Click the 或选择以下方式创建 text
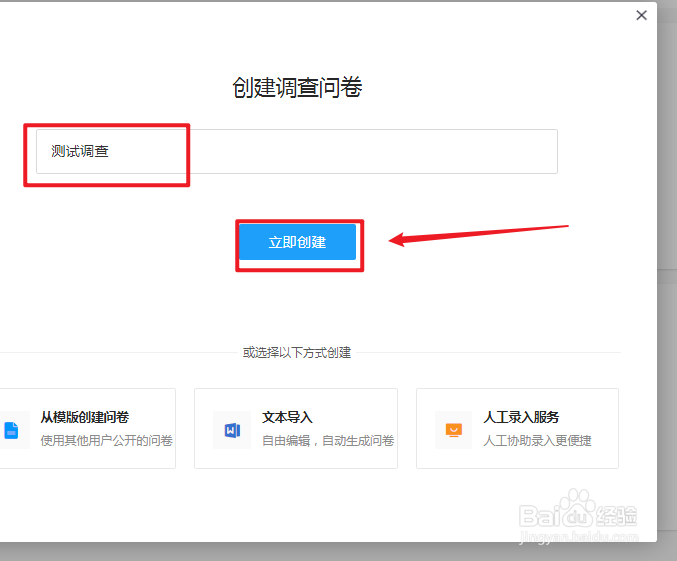The height and width of the screenshot is (561, 677). pos(297,353)
